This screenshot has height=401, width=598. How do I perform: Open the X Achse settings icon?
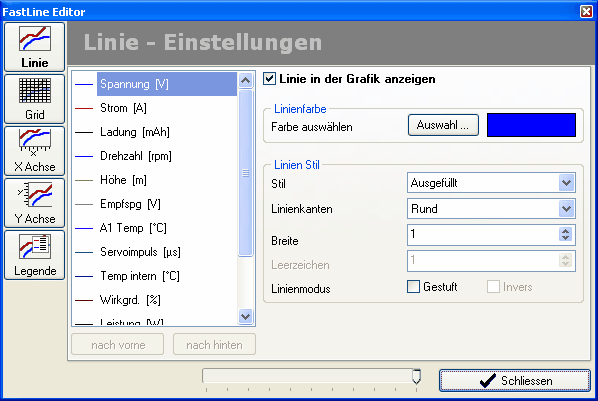coord(34,151)
